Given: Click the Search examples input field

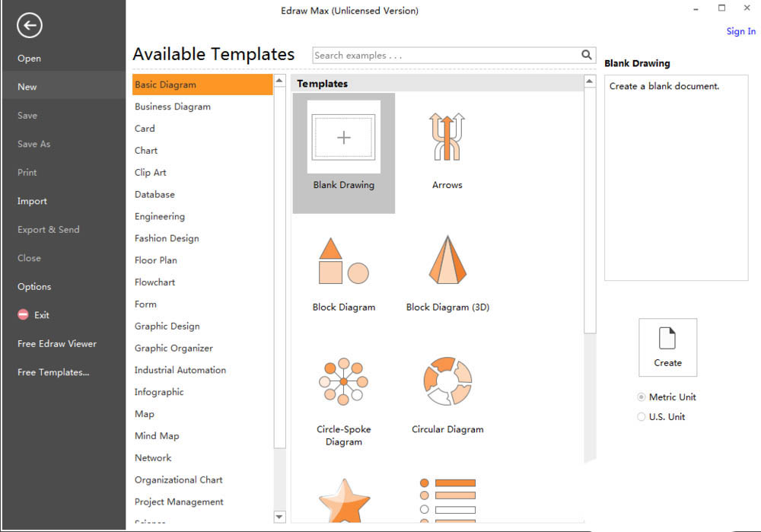Looking at the screenshot, I should pos(445,56).
